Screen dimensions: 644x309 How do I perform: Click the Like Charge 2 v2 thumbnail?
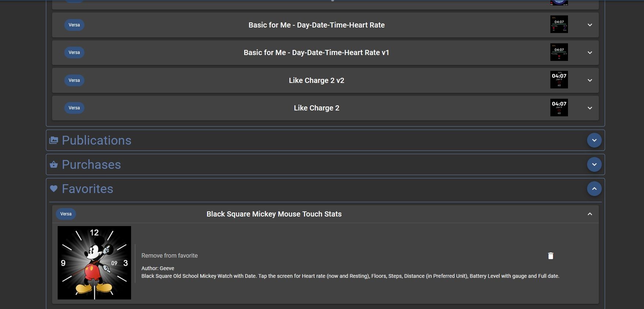click(559, 80)
